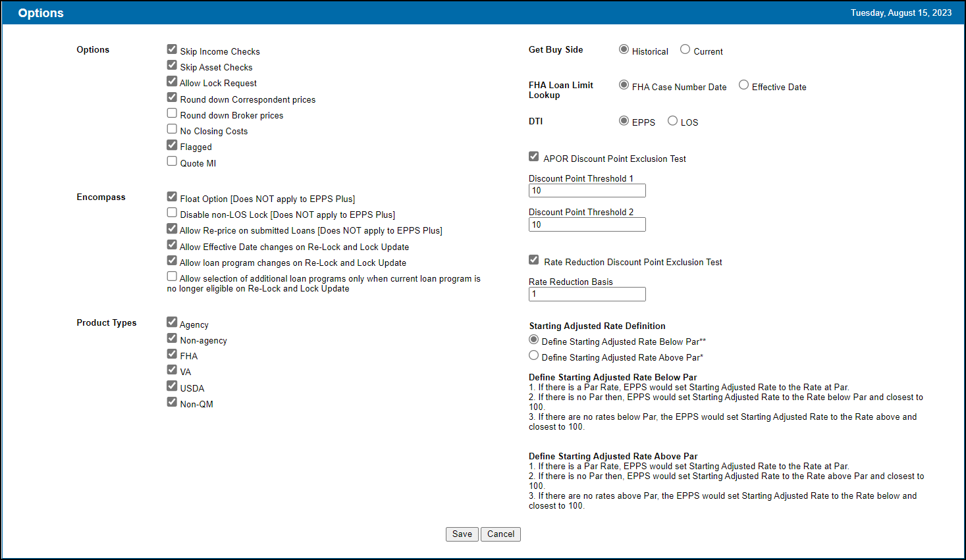Screen dimensions: 966x560
Task: Select LOS for DTI
Action: 672,120
